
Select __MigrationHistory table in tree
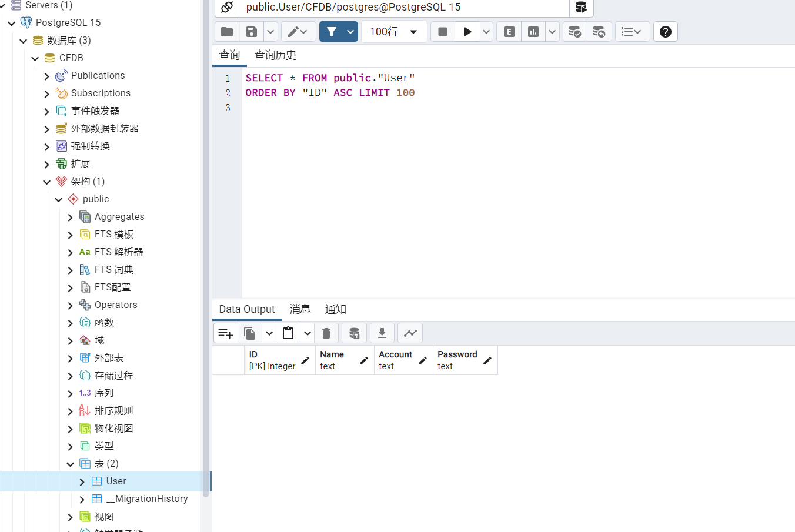point(147,498)
